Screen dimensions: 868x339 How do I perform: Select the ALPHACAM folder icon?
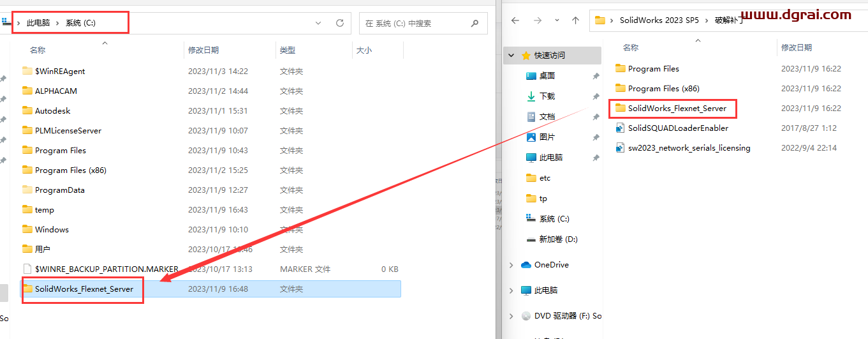coord(27,91)
